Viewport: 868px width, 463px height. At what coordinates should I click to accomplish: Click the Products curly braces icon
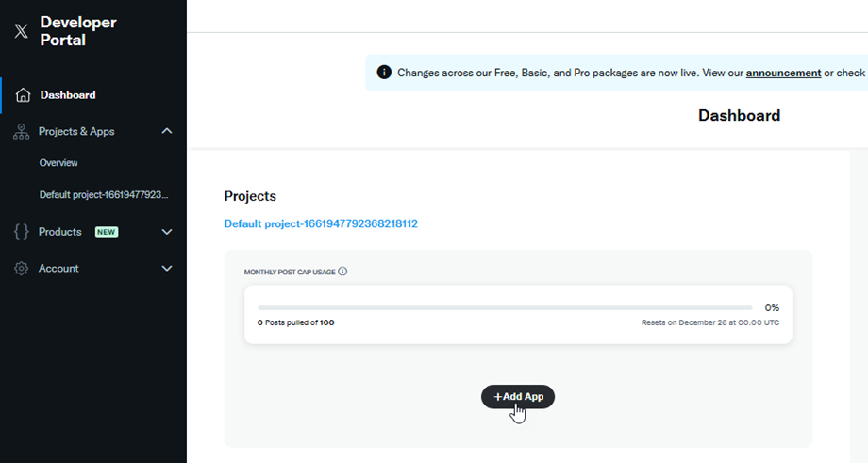(x=22, y=232)
